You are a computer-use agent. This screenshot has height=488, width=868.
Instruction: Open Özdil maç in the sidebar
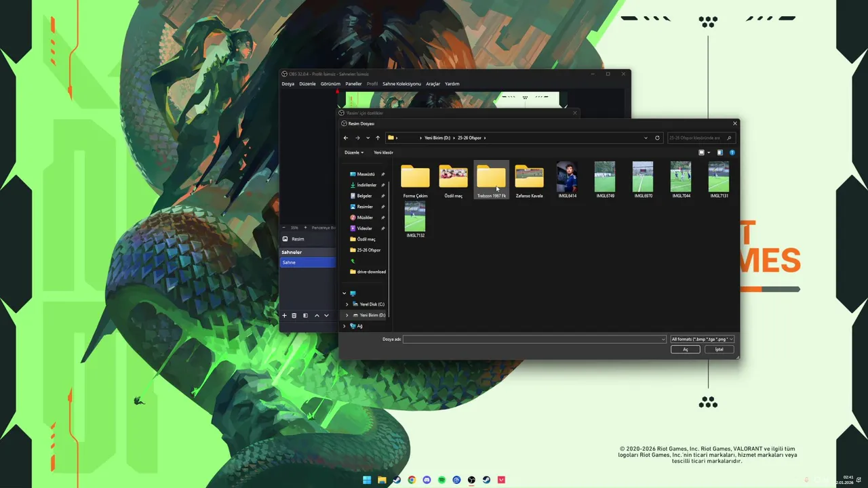click(366, 239)
